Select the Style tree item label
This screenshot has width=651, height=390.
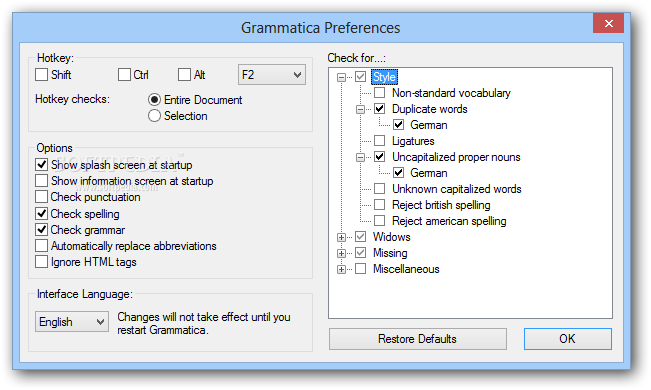384,77
